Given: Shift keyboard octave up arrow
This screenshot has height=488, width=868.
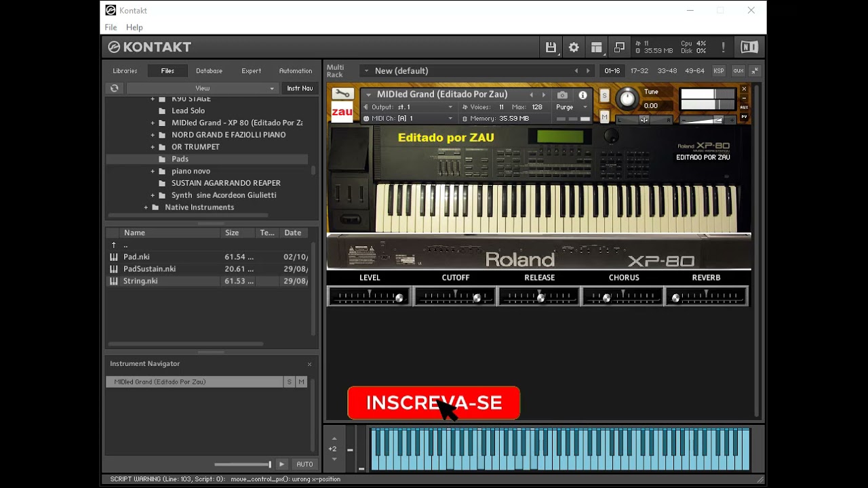Looking at the screenshot, I should pyautogui.click(x=334, y=438).
